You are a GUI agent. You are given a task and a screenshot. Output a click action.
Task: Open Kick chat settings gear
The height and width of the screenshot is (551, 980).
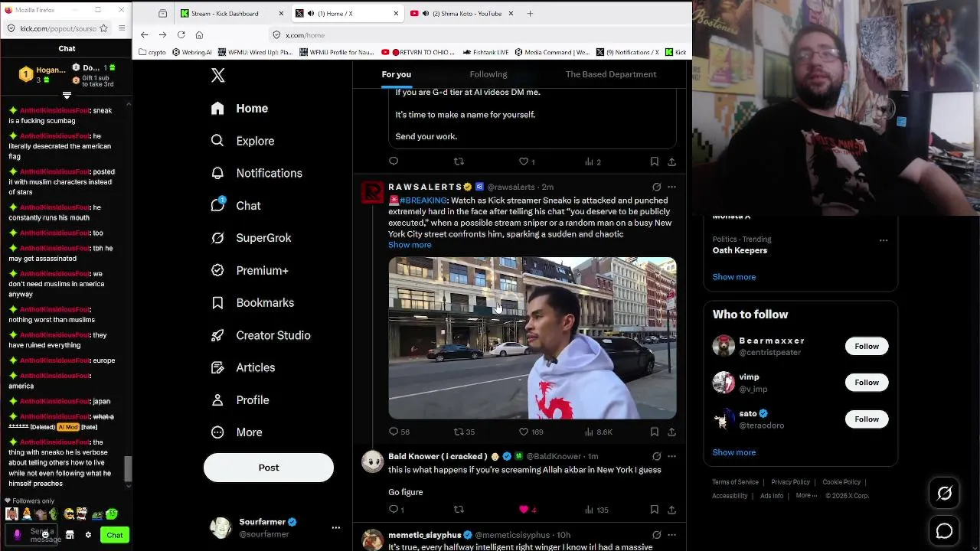pyautogui.click(x=88, y=535)
